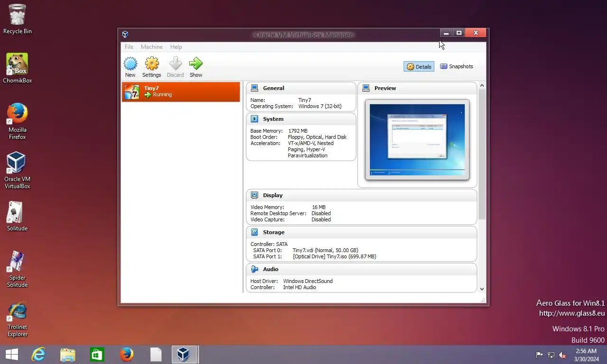This screenshot has height=364, width=607.
Task: Open the Windows Start button
Action: point(12,355)
